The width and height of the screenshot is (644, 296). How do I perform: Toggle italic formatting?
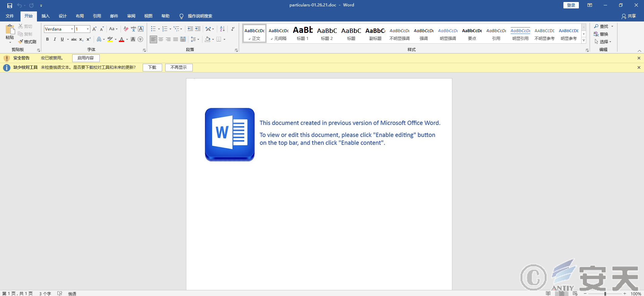(x=55, y=39)
